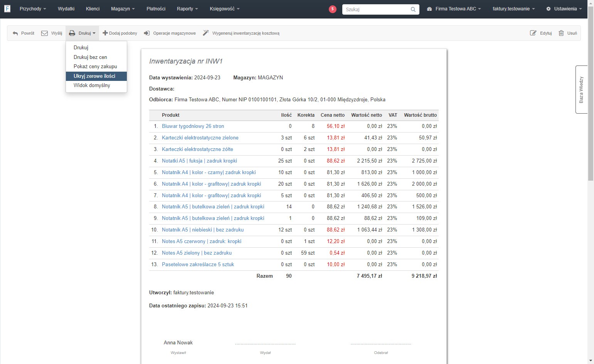Open the faktury.testowanie user menu
594x364 pixels.
pyautogui.click(x=514, y=9)
